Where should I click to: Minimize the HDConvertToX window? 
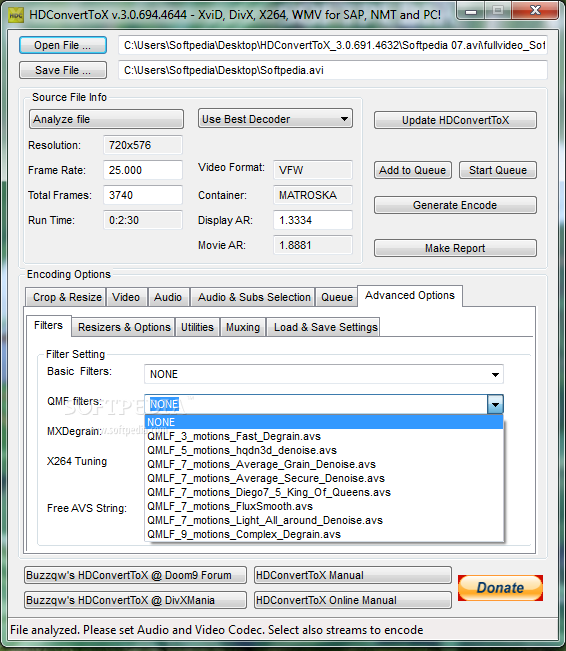tap(470, 11)
